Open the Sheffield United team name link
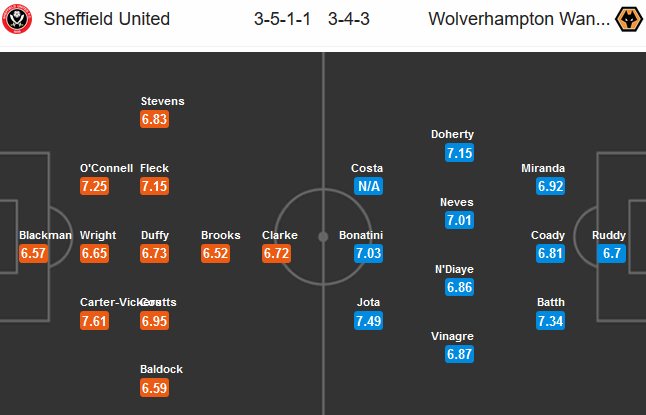 (x=107, y=19)
